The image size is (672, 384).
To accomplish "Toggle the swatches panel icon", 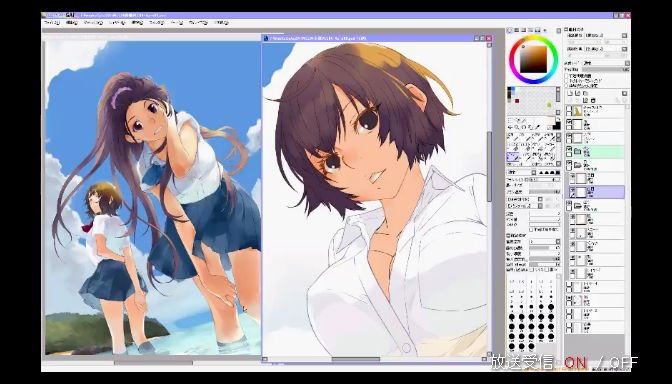I will point(537,30).
